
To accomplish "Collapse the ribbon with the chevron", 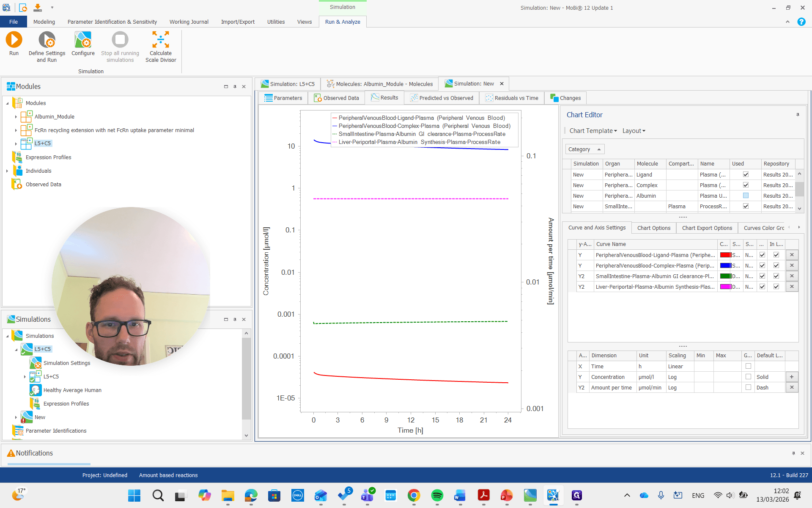I will (x=787, y=22).
